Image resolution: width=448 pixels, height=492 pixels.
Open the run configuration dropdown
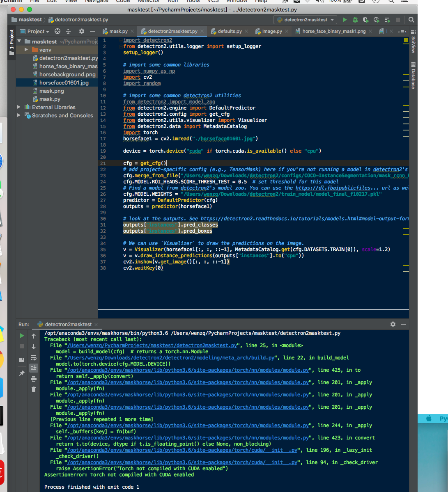click(306, 20)
